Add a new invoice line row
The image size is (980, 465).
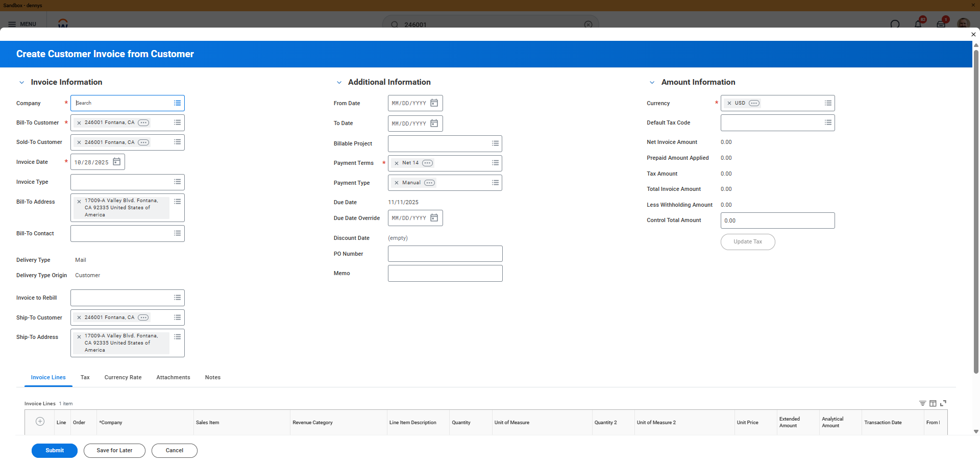click(x=40, y=422)
